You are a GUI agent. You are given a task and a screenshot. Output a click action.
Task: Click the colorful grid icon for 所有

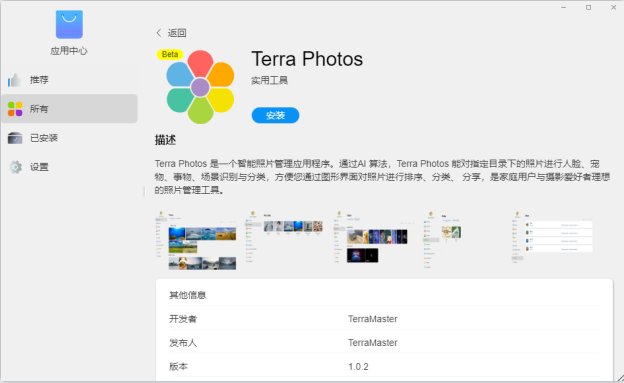(x=15, y=109)
